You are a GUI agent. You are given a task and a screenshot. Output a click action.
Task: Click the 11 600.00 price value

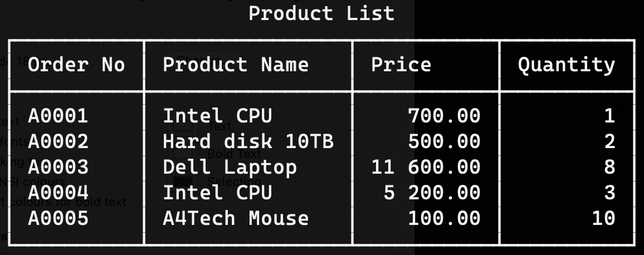[x=426, y=167]
